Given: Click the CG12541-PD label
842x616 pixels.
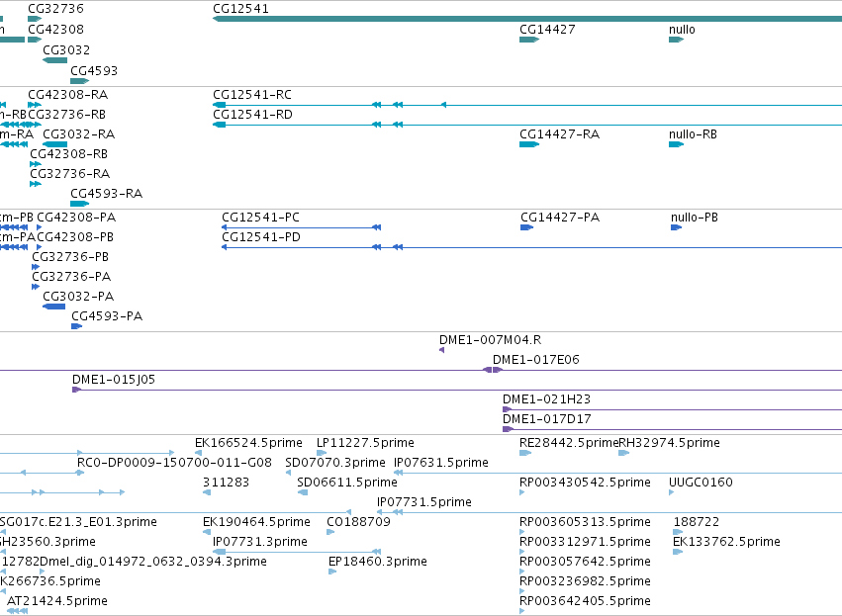Looking at the screenshot, I should (261, 236).
